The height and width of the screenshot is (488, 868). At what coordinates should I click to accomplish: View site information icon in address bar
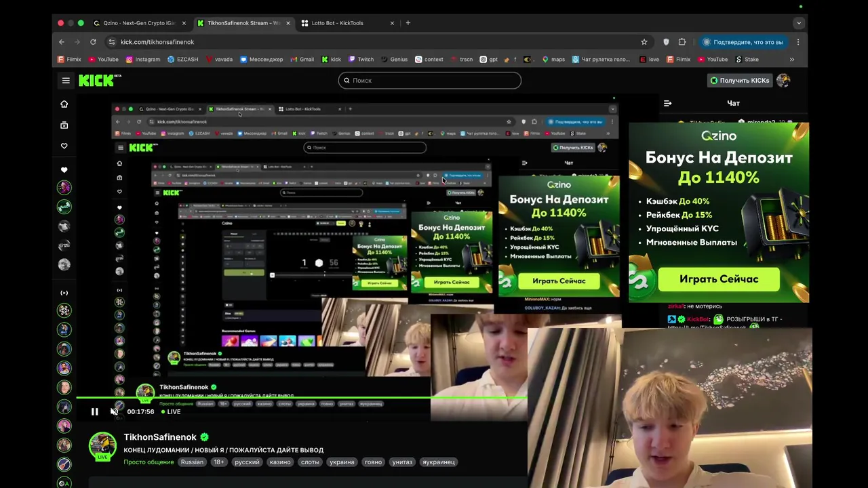click(111, 42)
